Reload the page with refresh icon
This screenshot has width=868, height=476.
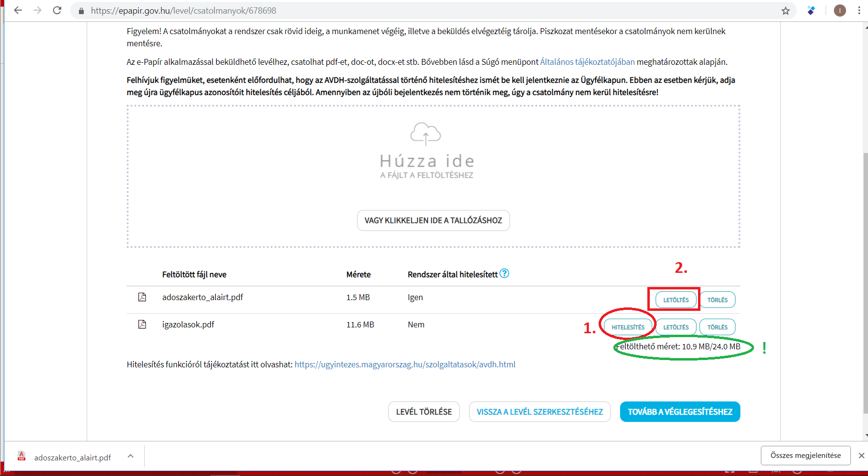pos(57,10)
